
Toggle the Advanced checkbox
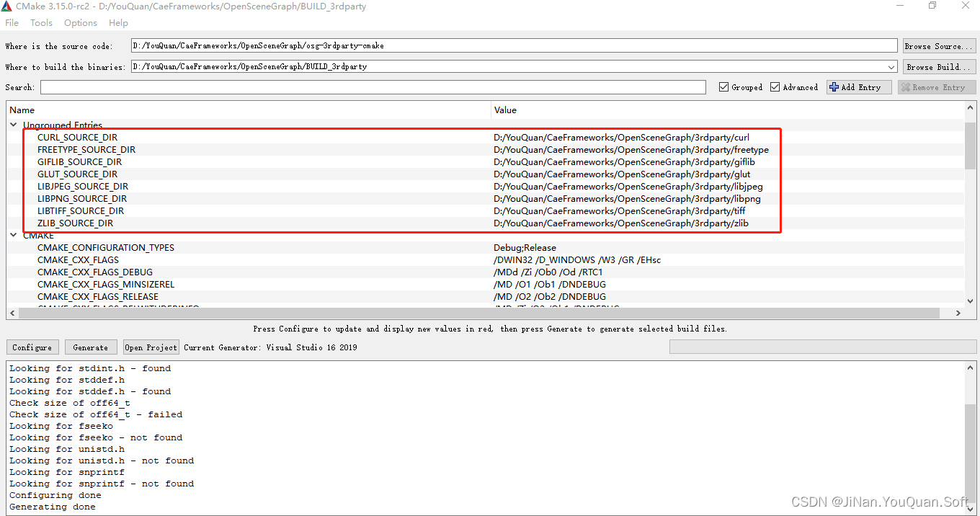click(x=775, y=87)
